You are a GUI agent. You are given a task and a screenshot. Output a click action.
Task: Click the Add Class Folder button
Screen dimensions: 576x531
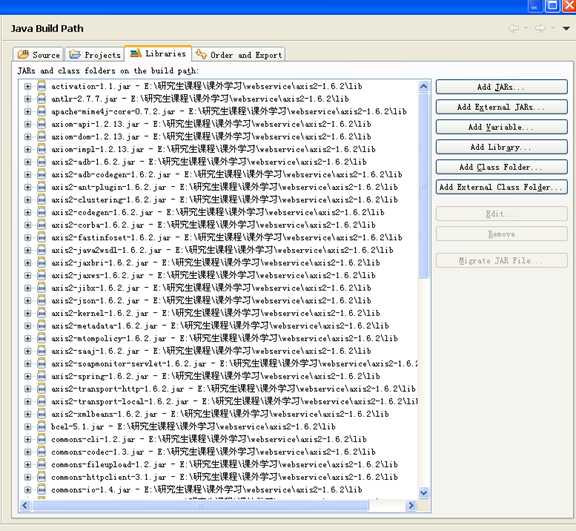point(501,167)
